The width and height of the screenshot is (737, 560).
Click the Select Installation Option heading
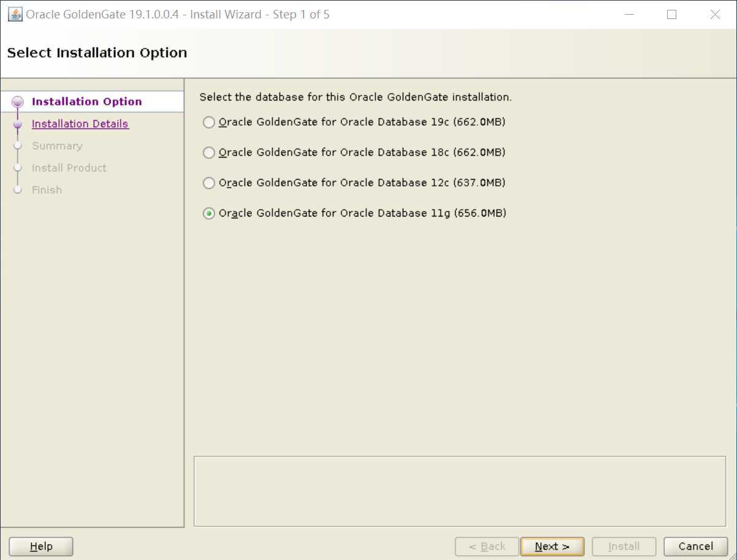click(97, 53)
